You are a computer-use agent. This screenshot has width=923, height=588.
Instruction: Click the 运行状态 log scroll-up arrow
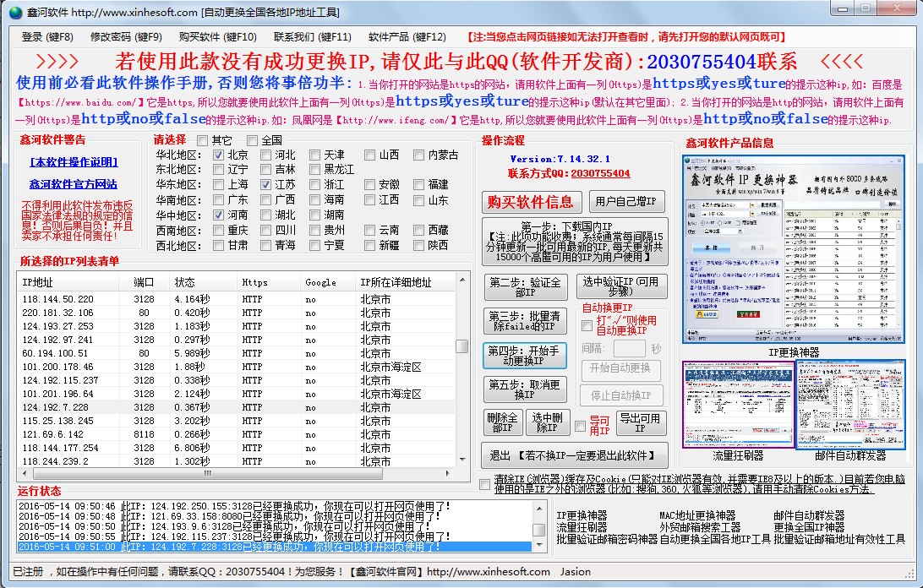click(x=538, y=507)
